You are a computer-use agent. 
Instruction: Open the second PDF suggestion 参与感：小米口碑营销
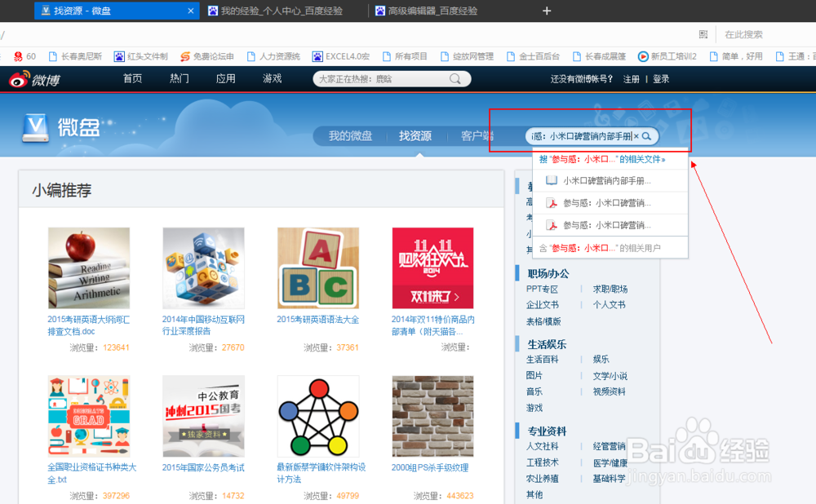(x=610, y=225)
